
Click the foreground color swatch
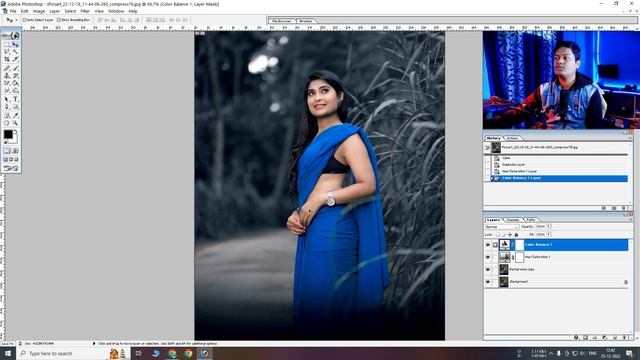(8, 134)
